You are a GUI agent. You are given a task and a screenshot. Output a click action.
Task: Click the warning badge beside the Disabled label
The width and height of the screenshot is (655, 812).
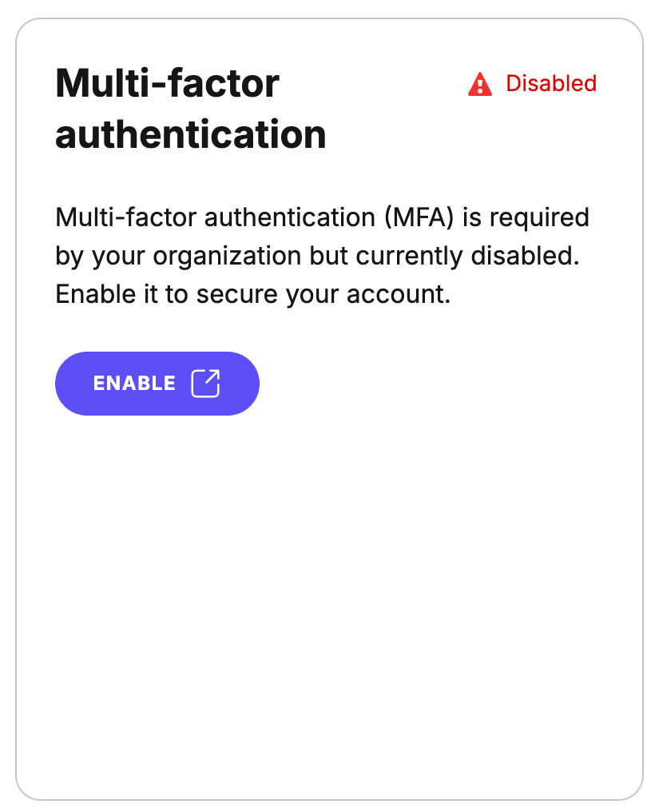(480, 84)
